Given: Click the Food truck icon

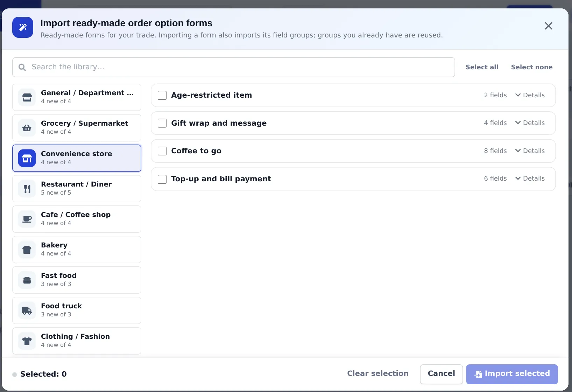Looking at the screenshot, I should coord(27,310).
